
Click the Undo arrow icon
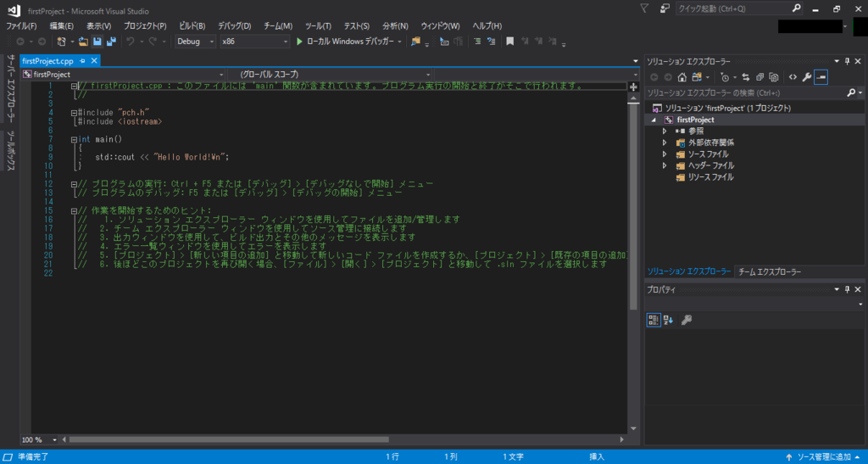click(130, 42)
